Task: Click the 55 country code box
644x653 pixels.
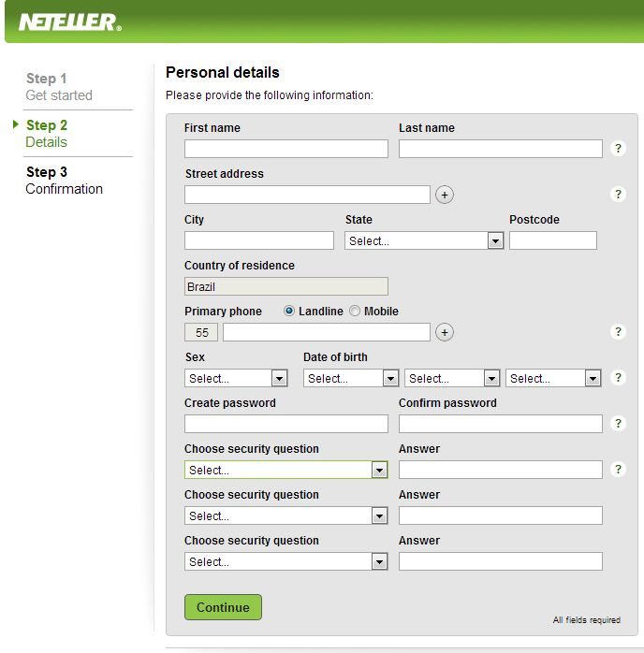Action: 201,332
